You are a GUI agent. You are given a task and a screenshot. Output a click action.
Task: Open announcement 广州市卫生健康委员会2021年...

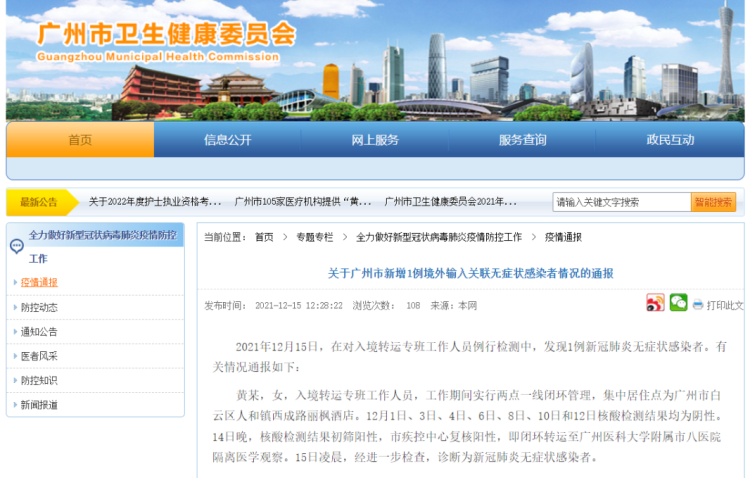point(451,202)
